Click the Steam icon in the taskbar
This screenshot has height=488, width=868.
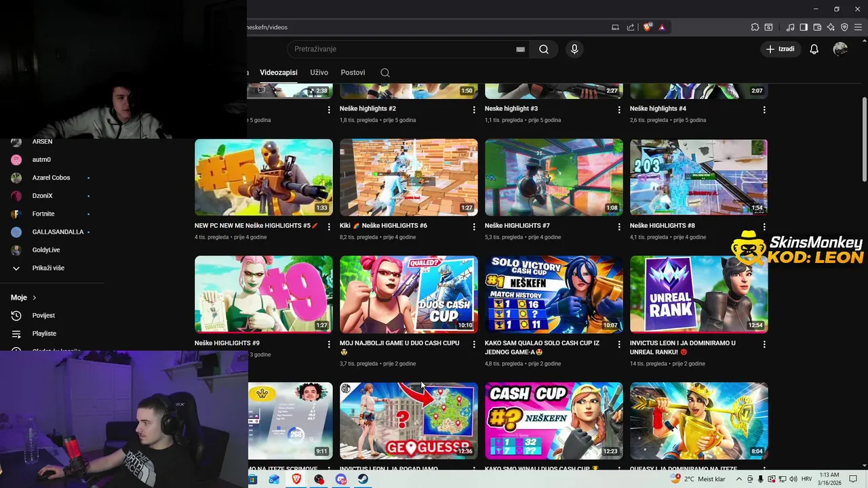[x=363, y=479]
